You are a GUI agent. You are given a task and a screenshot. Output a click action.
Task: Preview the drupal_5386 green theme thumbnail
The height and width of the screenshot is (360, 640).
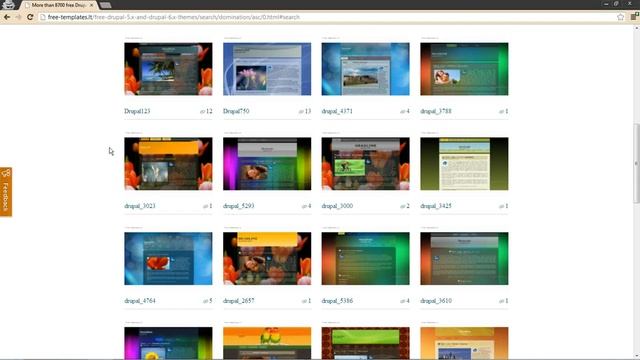pyautogui.click(x=365, y=258)
